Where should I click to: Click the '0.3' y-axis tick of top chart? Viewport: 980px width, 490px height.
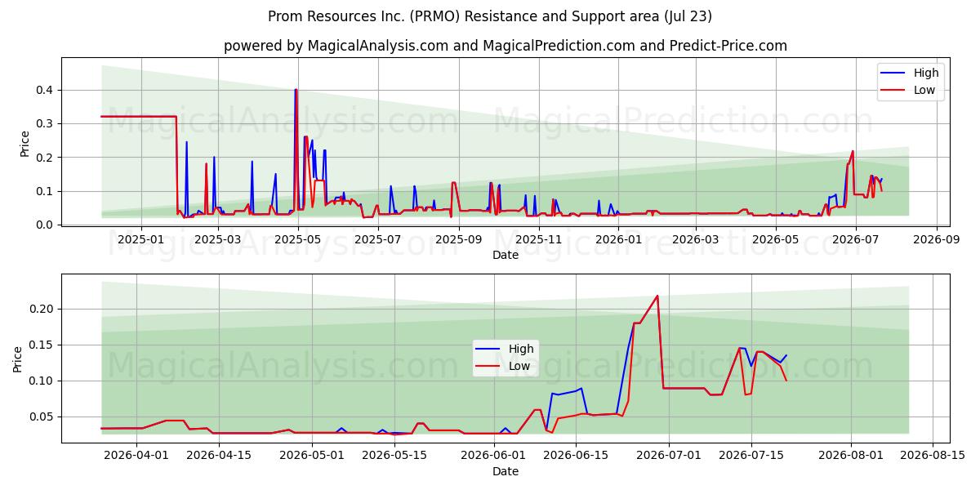pos(46,123)
